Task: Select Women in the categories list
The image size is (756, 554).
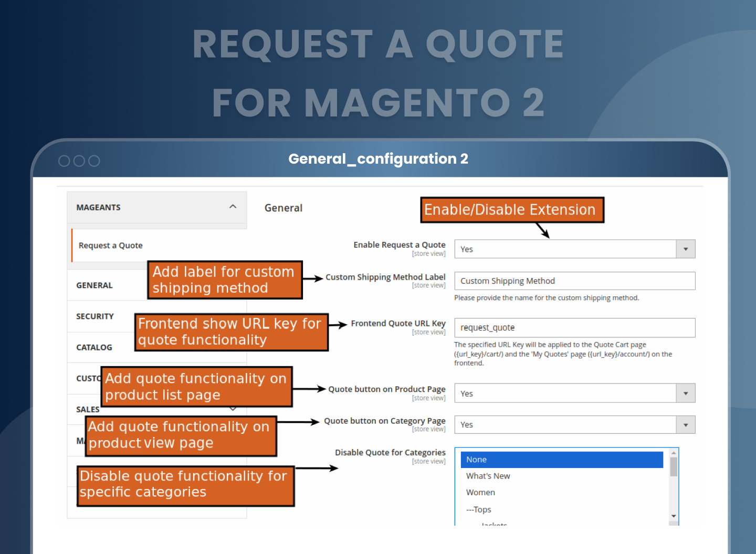Action: 480,493
